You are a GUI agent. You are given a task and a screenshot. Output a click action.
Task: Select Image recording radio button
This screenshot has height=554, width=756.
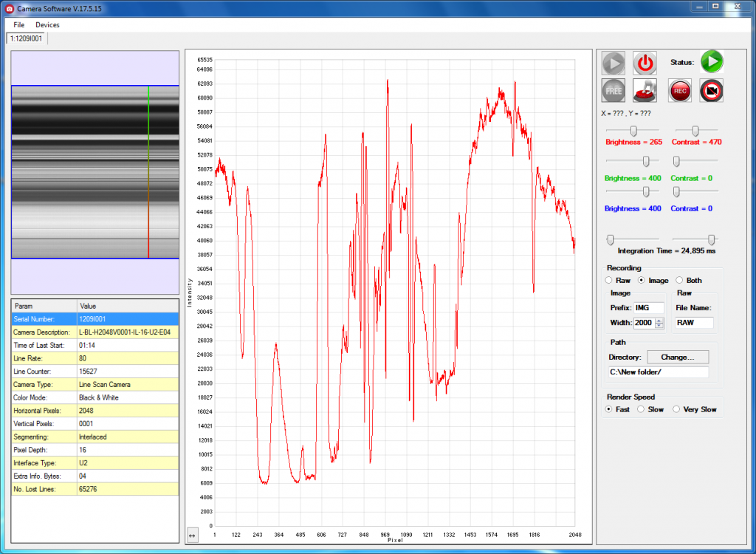tap(642, 280)
